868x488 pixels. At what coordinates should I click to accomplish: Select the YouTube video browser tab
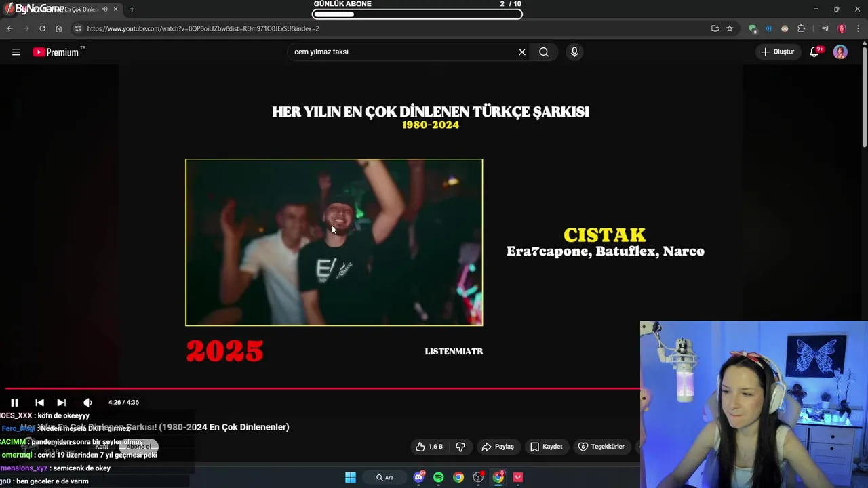pos(62,9)
